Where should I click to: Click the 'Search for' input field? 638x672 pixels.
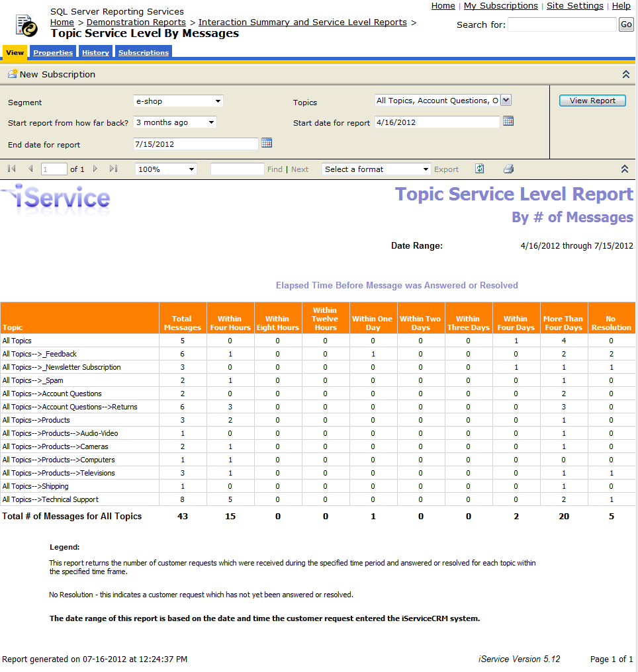(562, 24)
